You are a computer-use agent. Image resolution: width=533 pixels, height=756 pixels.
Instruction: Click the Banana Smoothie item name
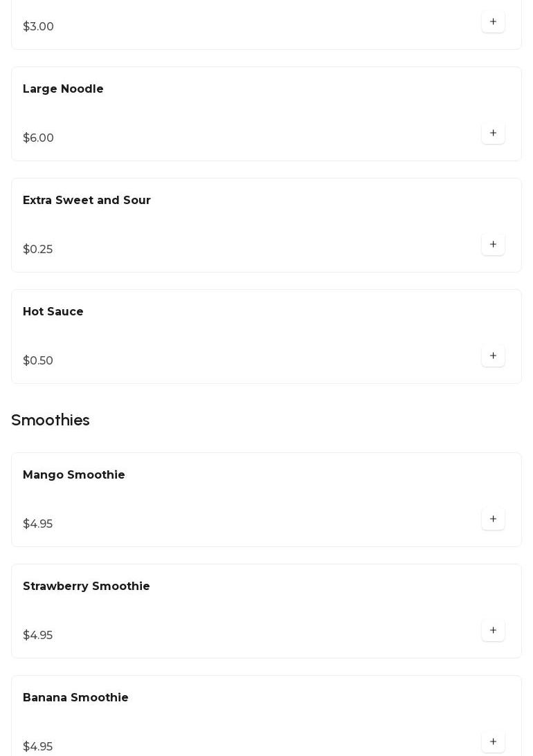tap(75, 698)
